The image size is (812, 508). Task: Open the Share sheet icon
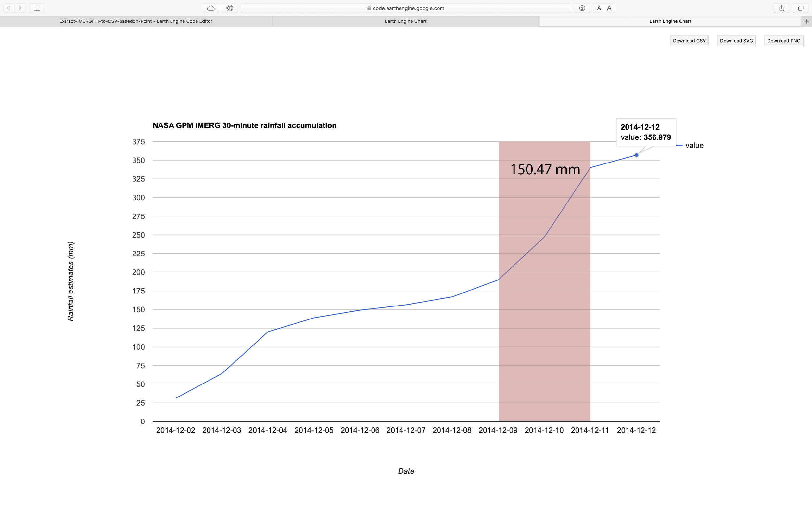781,8
